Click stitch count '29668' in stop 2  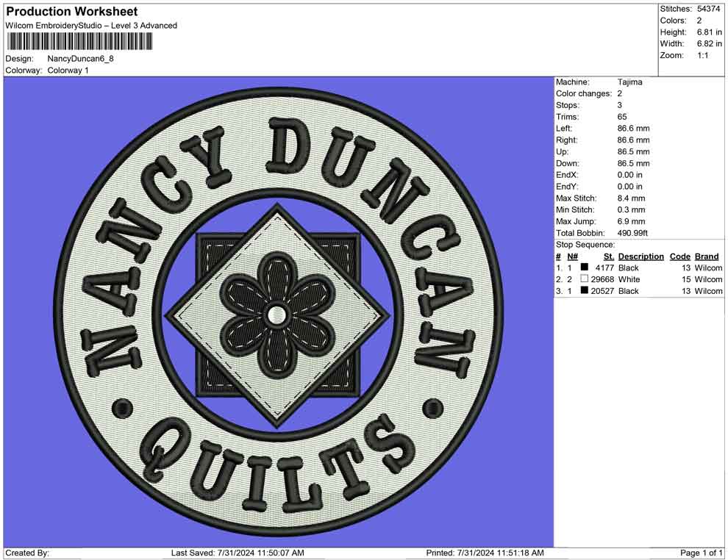602,279
